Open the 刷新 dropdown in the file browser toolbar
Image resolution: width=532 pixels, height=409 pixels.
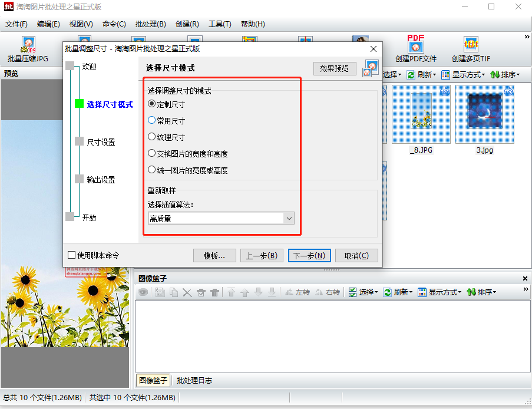tap(421, 75)
